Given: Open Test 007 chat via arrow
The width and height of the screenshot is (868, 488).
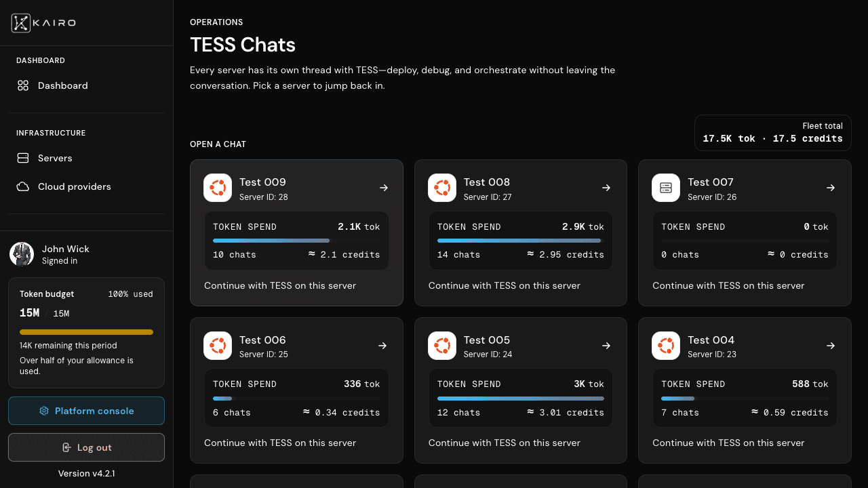Looking at the screenshot, I should 831,188.
